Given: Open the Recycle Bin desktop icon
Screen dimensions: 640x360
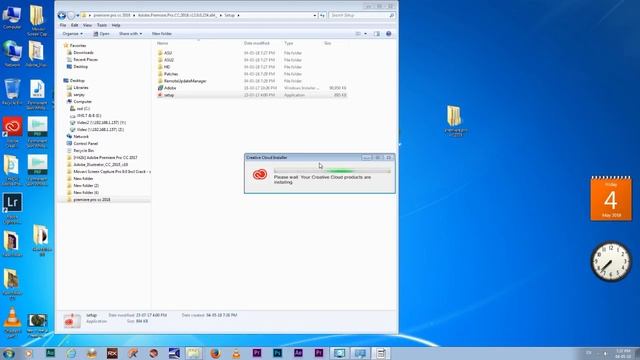Looking at the screenshot, I should click(12, 92).
